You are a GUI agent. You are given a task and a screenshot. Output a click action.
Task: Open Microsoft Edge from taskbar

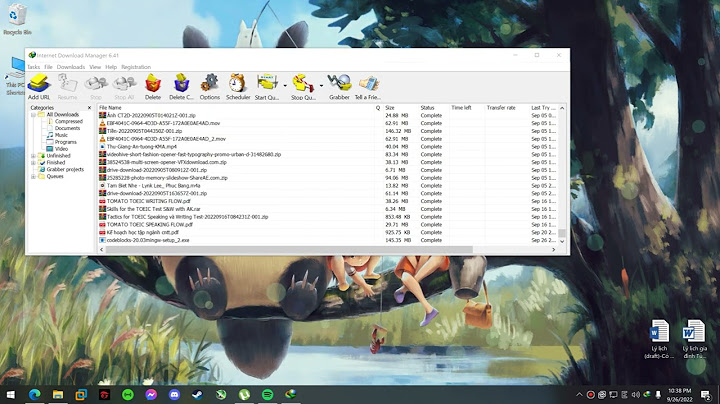pyautogui.click(x=34, y=394)
